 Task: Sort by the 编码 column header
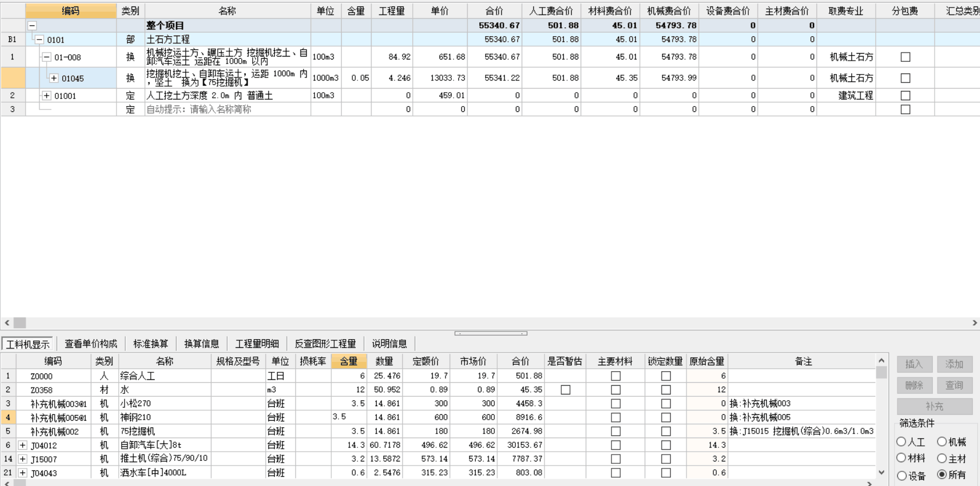pos(70,11)
